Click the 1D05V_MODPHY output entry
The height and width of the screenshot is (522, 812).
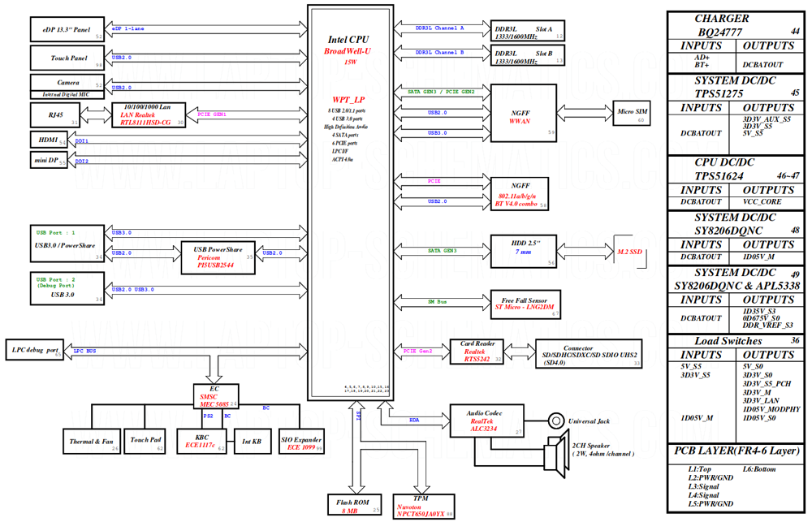click(771, 409)
